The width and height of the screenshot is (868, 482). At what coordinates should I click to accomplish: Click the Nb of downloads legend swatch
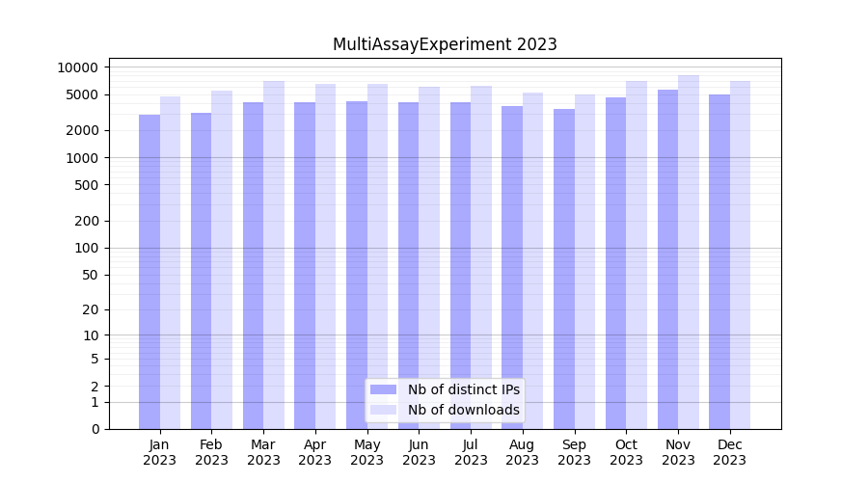383,410
